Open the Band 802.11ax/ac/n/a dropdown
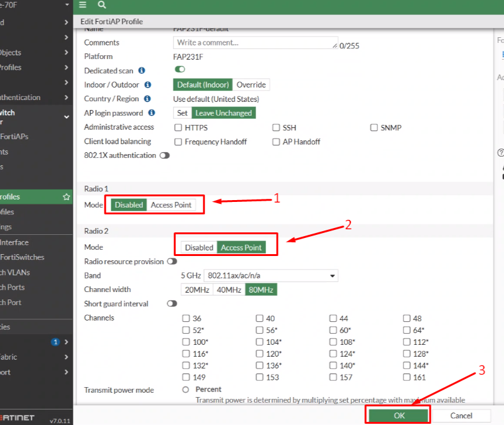504x425 pixels. click(x=271, y=275)
